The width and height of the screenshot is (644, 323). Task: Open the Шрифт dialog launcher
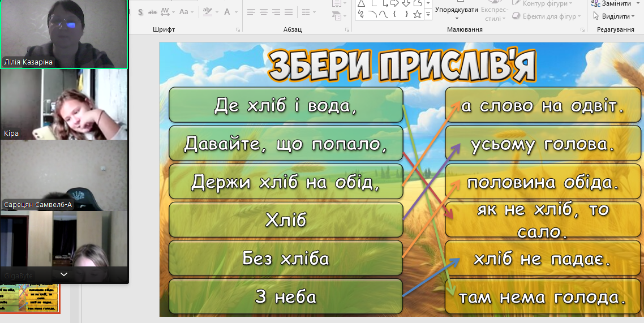238,29
